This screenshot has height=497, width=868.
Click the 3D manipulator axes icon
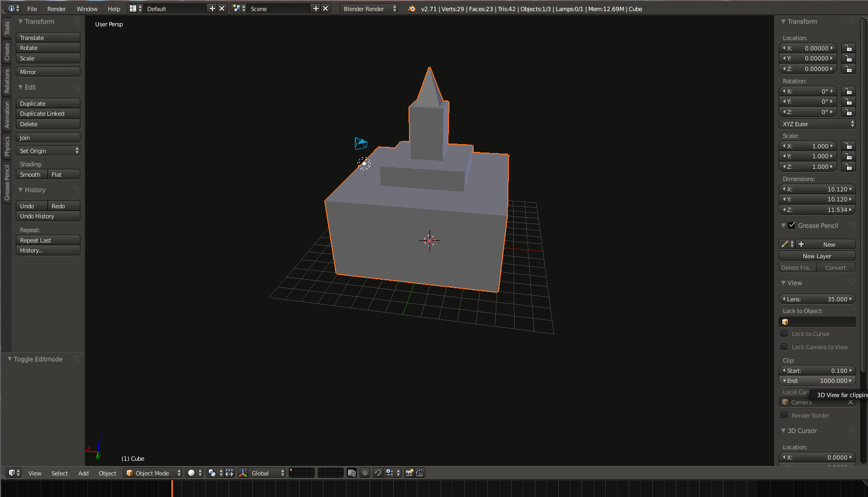243,473
